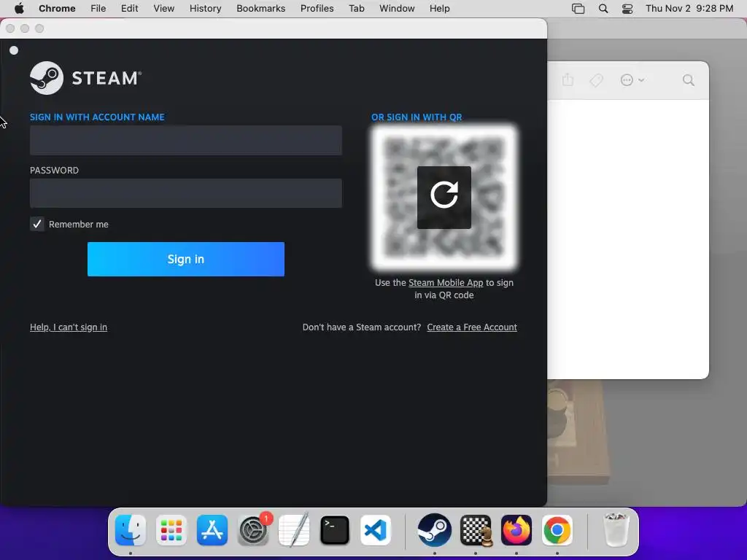
Task: Open Launchpad from the dock
Action: click(x=171, y=530)
